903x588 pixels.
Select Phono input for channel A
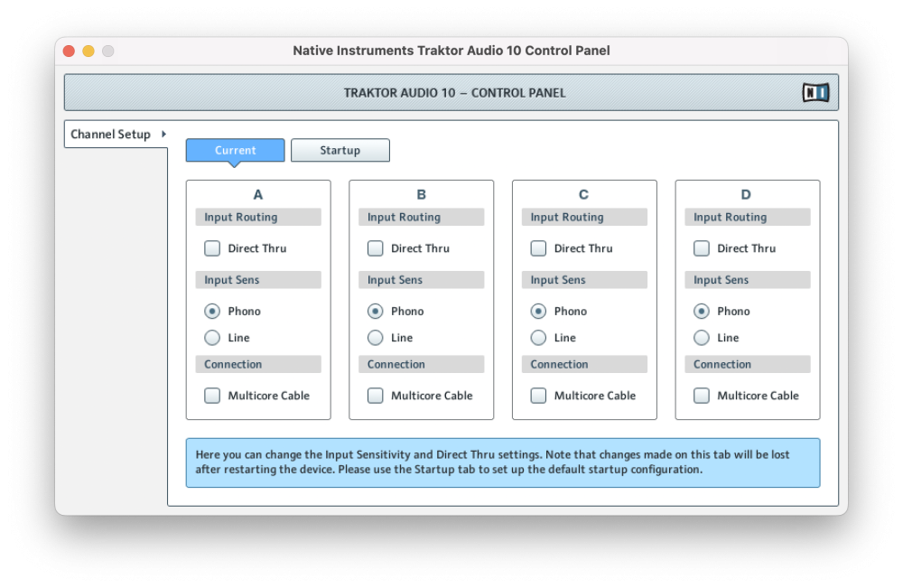(212, 311)
